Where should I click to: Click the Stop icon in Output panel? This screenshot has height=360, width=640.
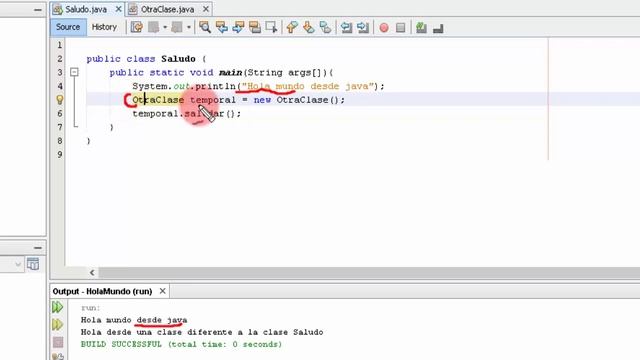[58, 342]
